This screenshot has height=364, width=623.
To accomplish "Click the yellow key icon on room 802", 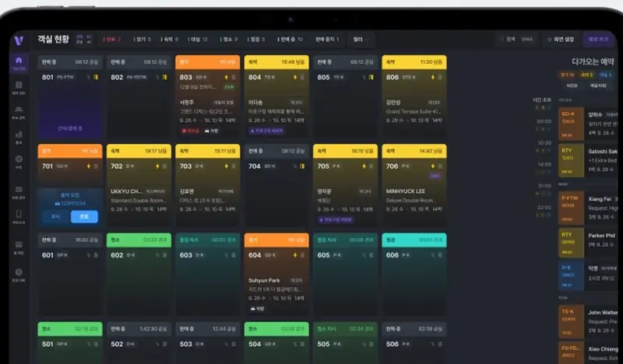I will (164, 77).
